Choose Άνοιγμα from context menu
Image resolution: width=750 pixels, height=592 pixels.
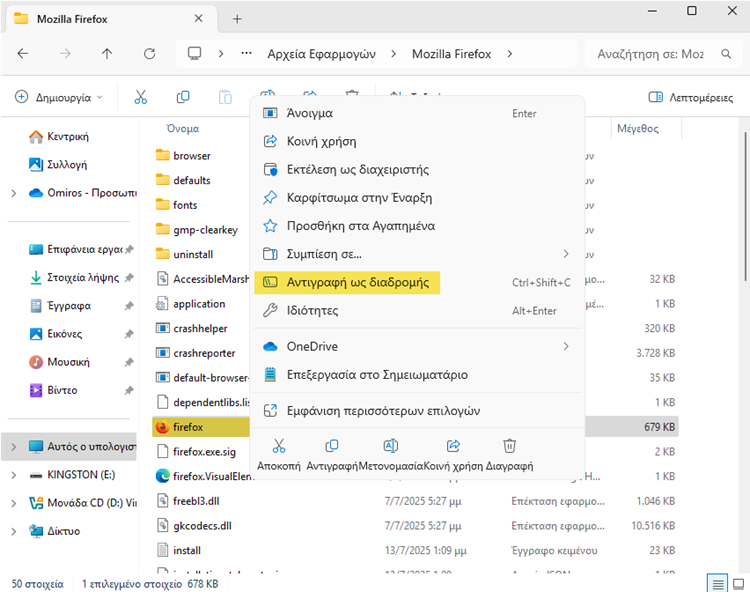click(x=417, y=113)
